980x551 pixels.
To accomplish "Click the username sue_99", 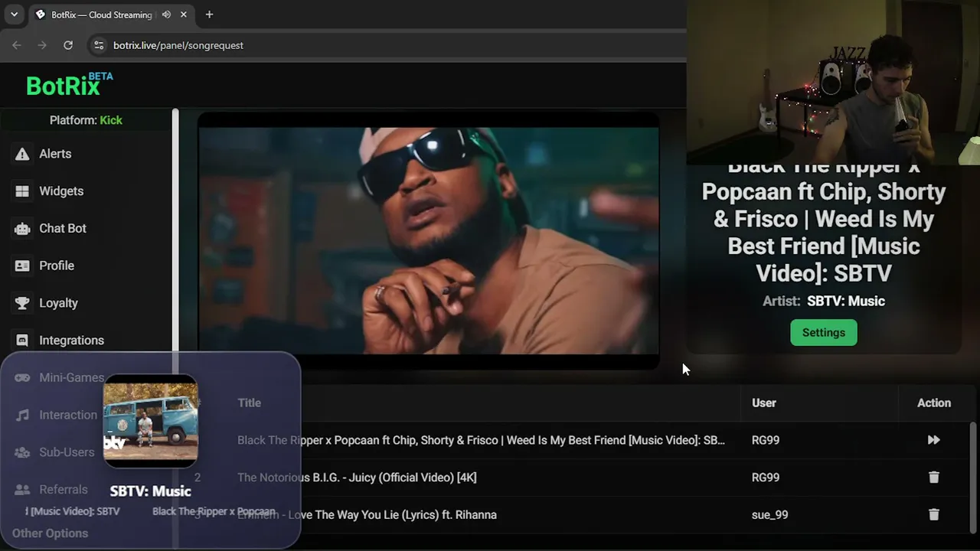I will pyautogui.click(x=769, y=515).
